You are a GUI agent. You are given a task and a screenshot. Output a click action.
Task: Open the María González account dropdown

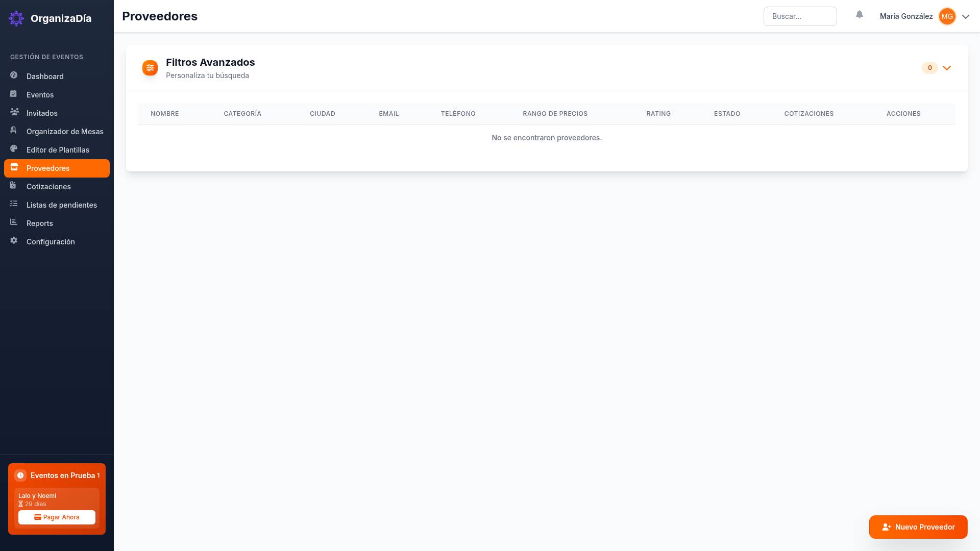[x=966, y=16]
